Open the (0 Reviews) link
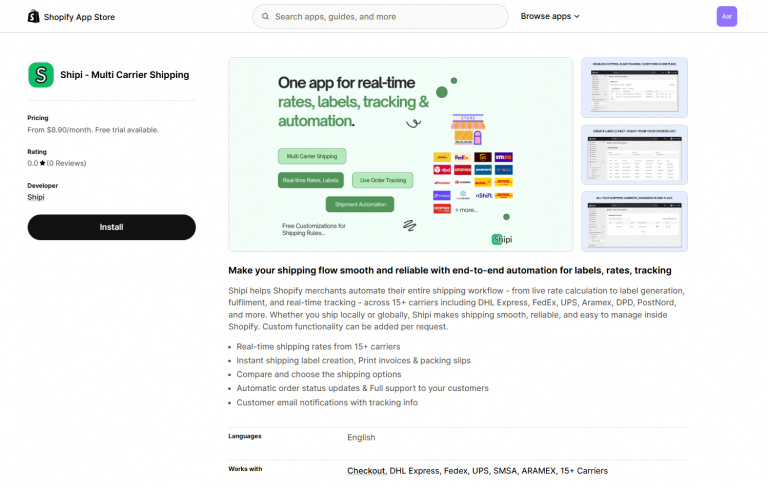This screenshot has height=488, width=768. (x=66, y=163)
